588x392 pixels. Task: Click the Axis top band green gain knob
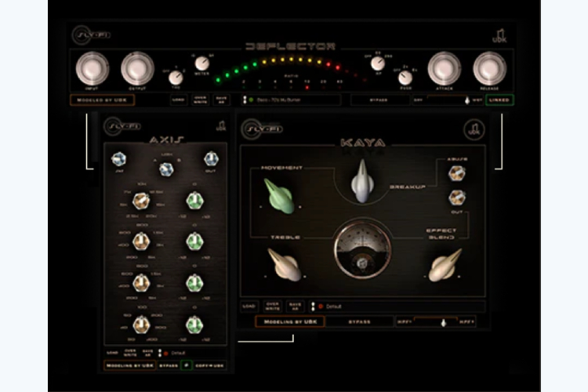point(194,201)
